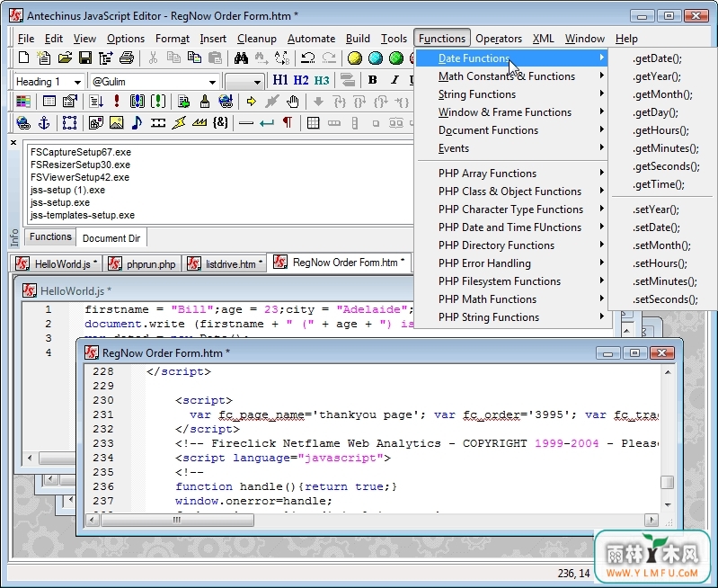Insert the .getDate(); function
This screenshot has height=588, width=718.
(662, 58)
